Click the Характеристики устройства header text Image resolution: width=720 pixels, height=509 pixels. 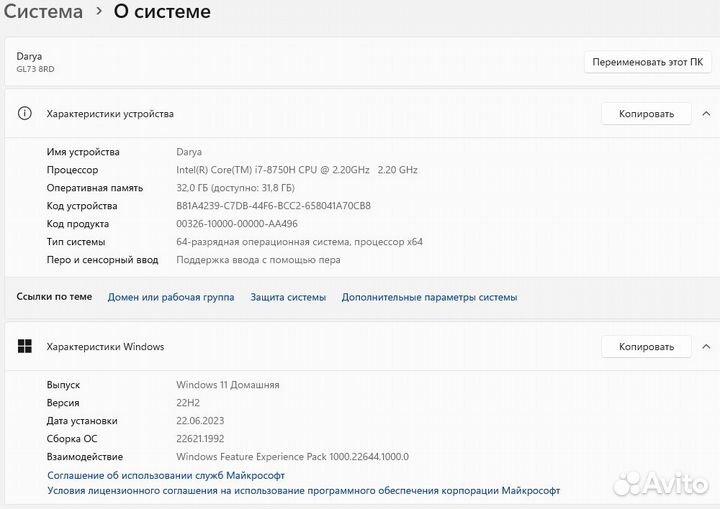(110, 114)
